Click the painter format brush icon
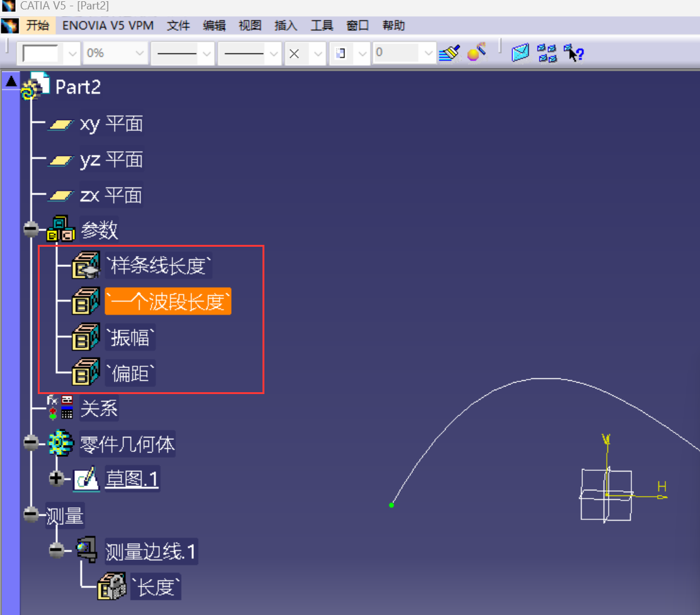 [x=449, y=54]
